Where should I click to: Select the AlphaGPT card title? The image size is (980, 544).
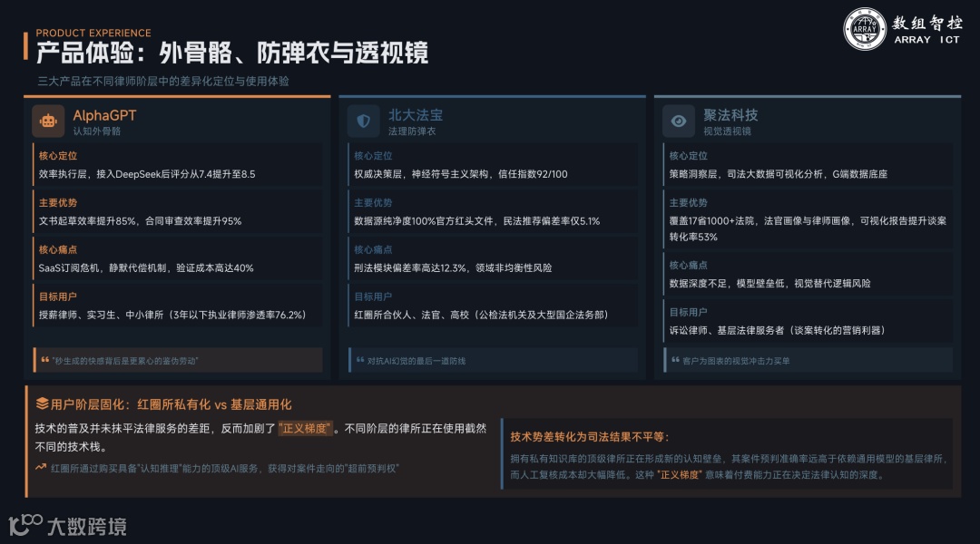point(104,115)
